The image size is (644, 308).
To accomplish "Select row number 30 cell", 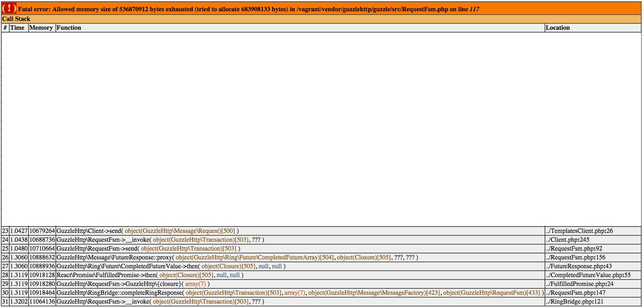I will point(5,293).
